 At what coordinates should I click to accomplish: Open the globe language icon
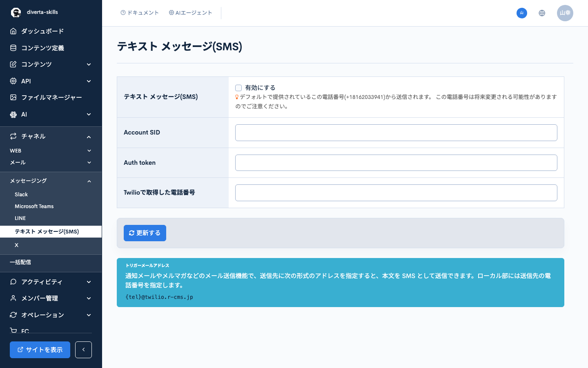(x=542, y=13)
